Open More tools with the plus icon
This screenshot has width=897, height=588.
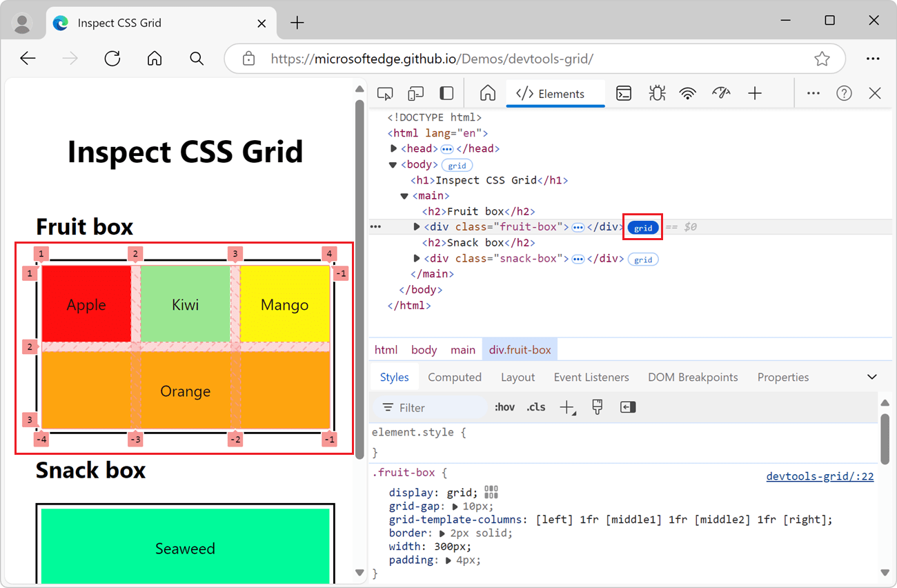click(755, 92)
